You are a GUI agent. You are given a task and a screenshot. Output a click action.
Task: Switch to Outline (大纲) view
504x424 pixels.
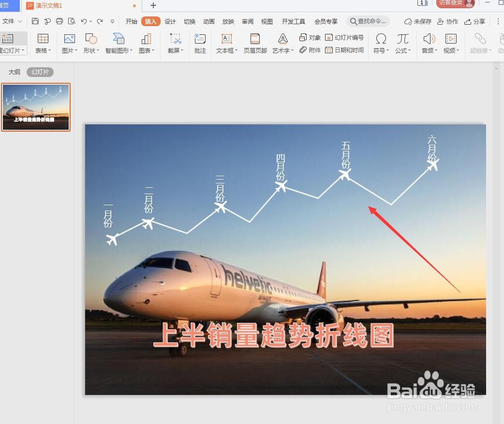click(14, 72)
